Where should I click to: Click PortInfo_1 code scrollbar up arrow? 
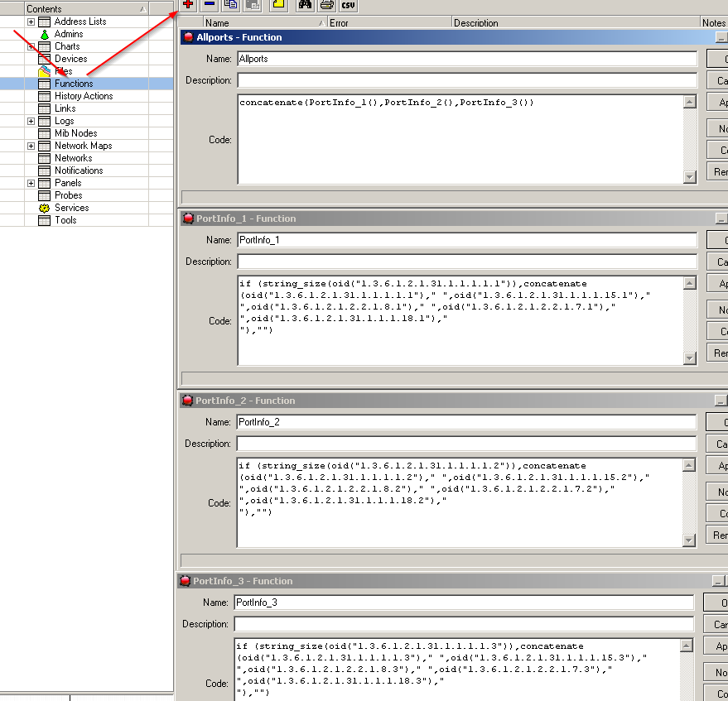[x=690, y=283]
